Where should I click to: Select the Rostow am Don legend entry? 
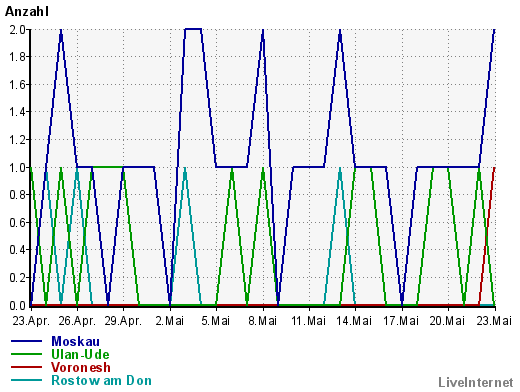[101, 380]
